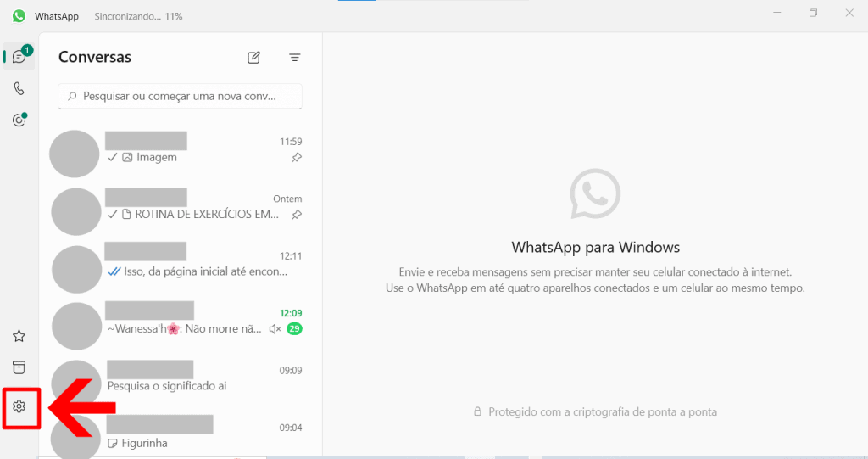Image resolution: width=868 pixels, height=459 pixels.
Task: Click image icon beside 'Imagem'
Action: pyautogui.click(x=127, y=158)
